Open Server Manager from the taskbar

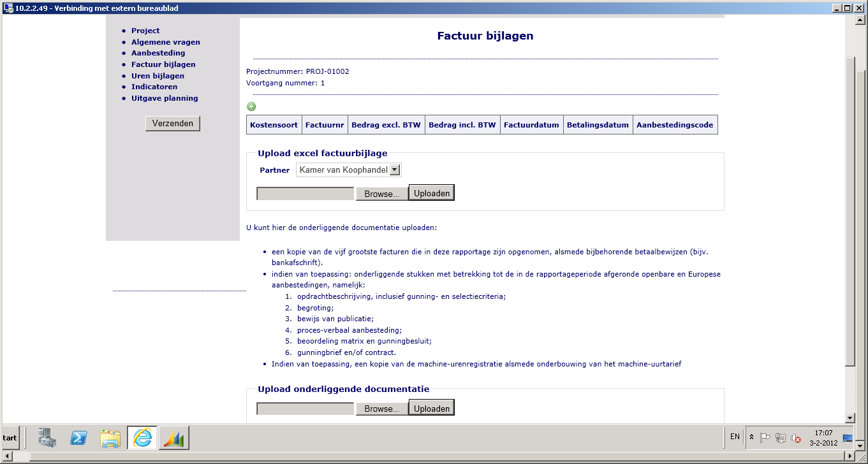click(x=47, y=437)
